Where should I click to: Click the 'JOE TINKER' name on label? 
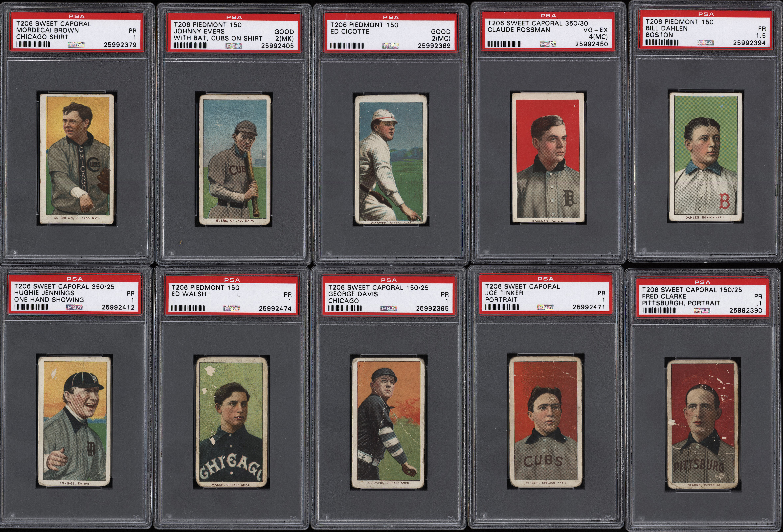coord(504,293)
